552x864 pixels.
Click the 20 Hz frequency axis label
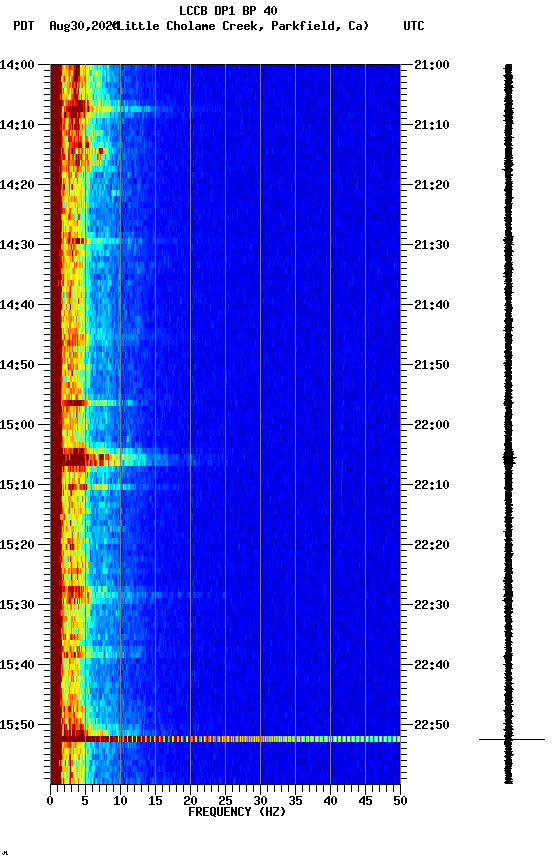coord(190,801)
